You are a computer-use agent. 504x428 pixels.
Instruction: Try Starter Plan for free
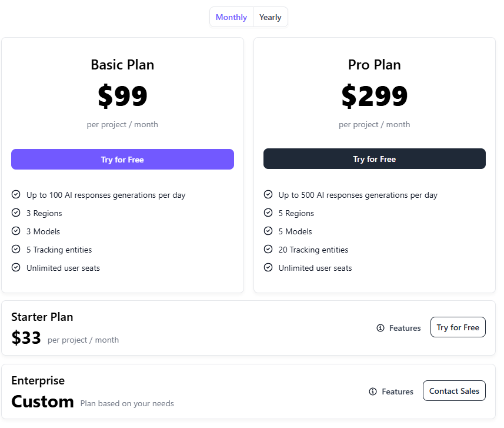click(458, 327)
